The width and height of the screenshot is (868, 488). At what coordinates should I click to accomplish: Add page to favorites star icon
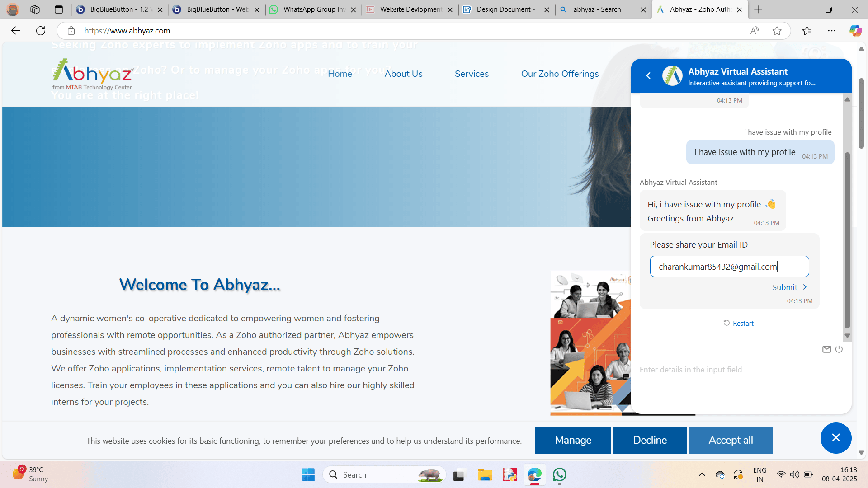(x=777, y=31)
